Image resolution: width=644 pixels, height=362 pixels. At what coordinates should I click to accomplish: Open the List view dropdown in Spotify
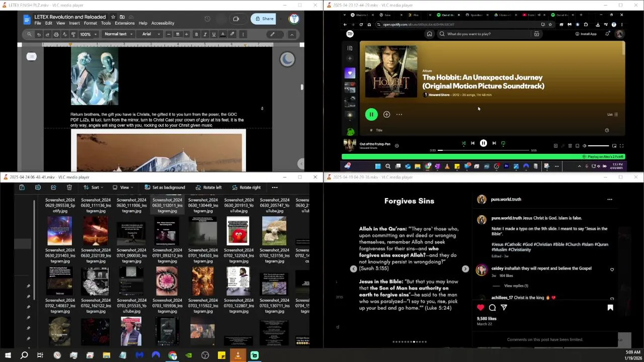[612, 114]
